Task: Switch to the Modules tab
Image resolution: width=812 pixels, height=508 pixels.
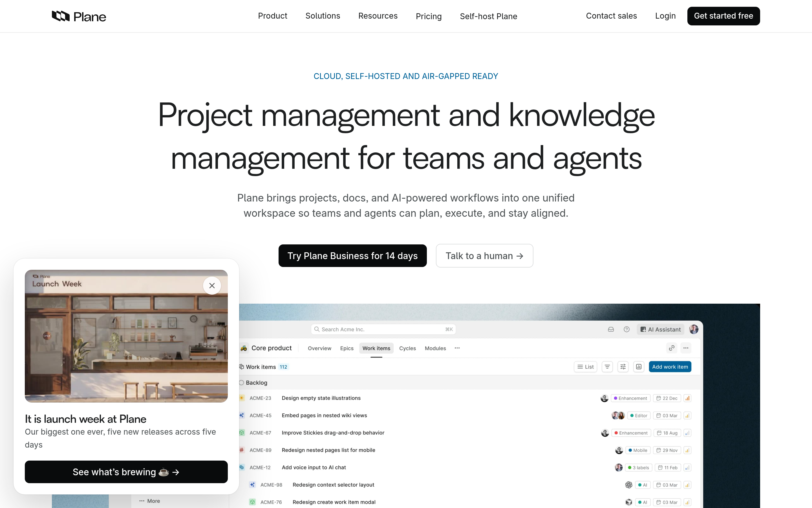Action: pos(435,348)
